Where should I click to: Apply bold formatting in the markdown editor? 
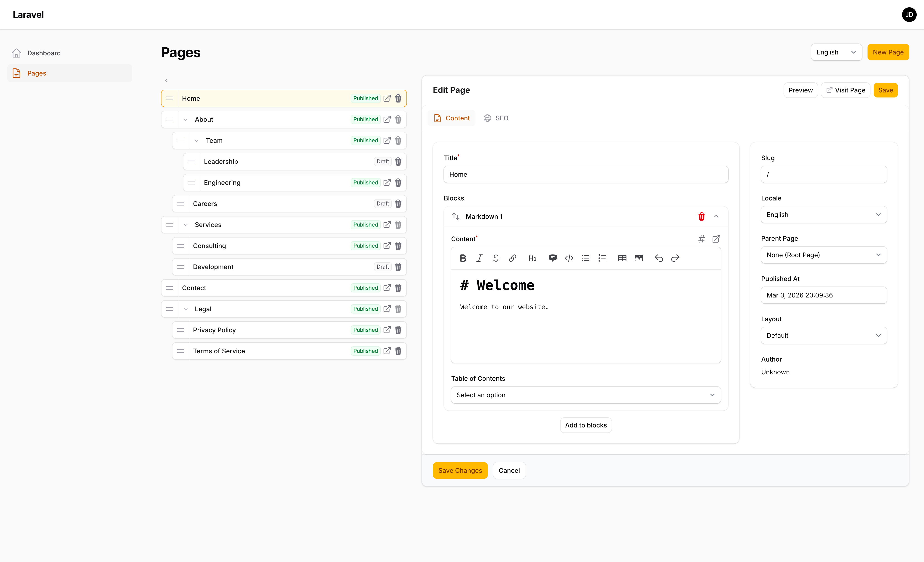pyautogui.click(x=463, y=258)
